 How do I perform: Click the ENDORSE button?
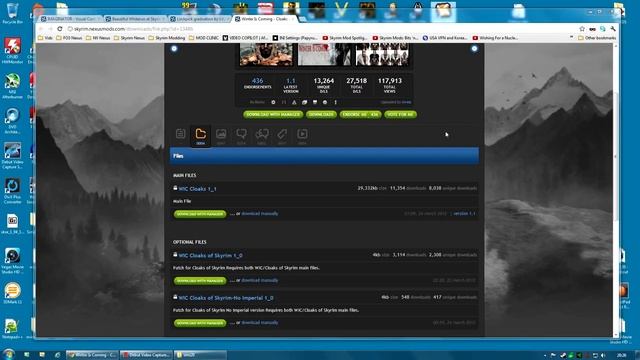click(360, 115)
